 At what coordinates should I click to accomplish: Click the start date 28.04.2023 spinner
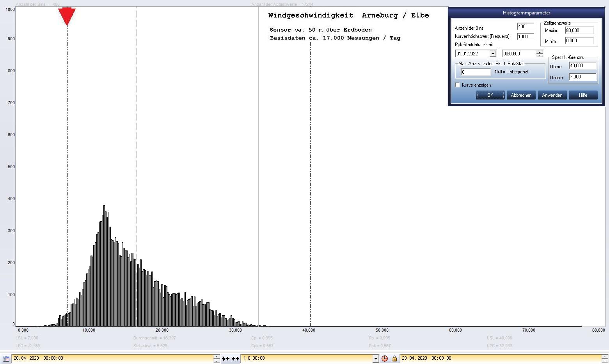coord(217,359)
